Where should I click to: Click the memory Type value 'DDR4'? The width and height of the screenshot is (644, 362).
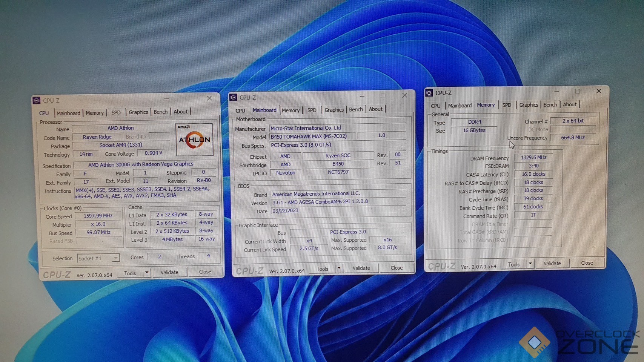pos(474,122)
